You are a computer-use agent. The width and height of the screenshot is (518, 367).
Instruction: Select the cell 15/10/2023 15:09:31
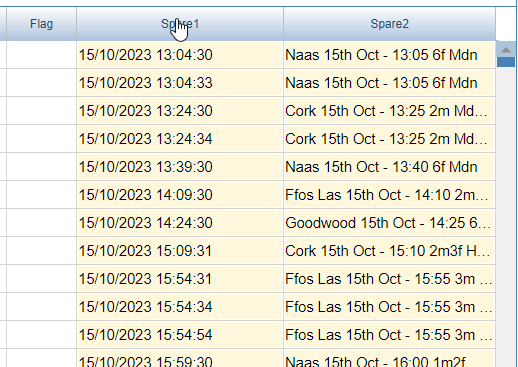180,251
